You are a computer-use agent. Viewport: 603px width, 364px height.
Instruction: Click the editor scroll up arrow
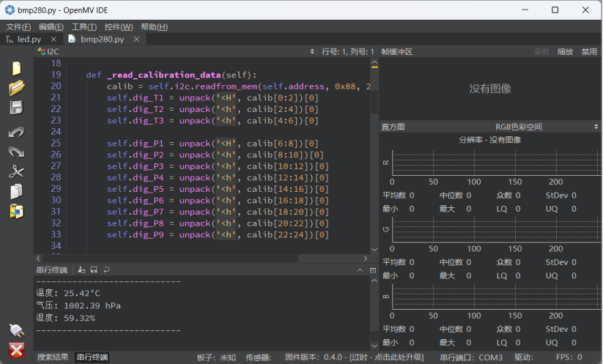pos(374,62)
